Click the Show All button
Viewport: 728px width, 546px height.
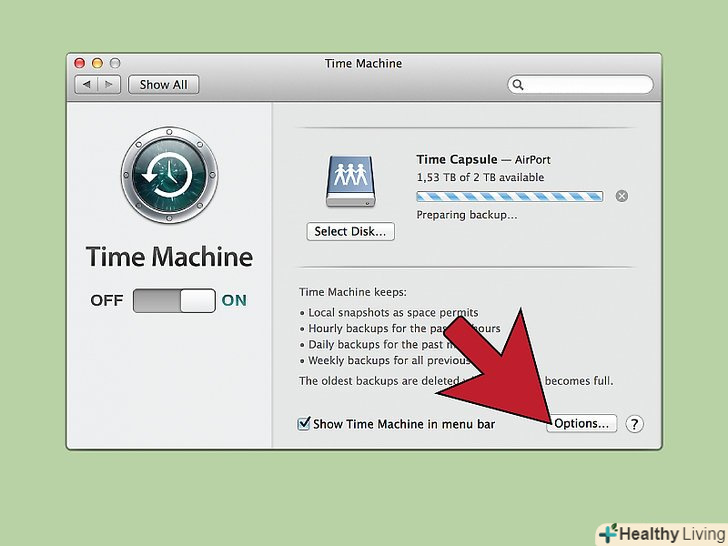[x=163, y=84]
